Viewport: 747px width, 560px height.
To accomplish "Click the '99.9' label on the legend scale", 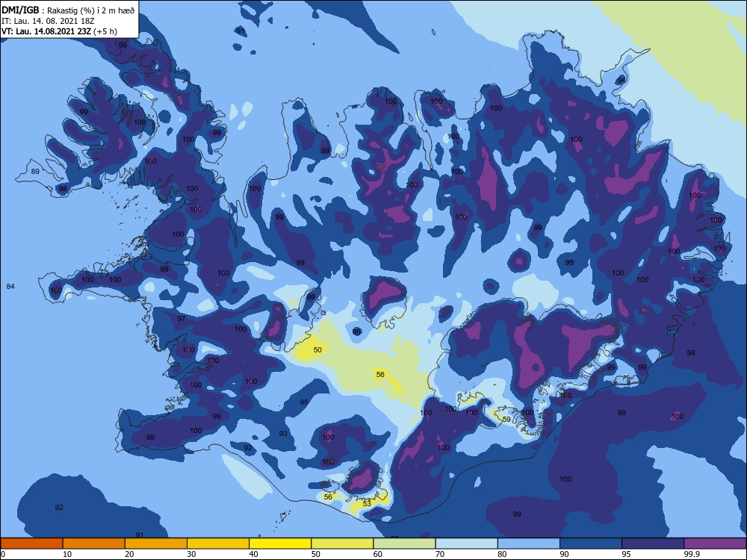I will pyautogui.click(x=692, y=554).
